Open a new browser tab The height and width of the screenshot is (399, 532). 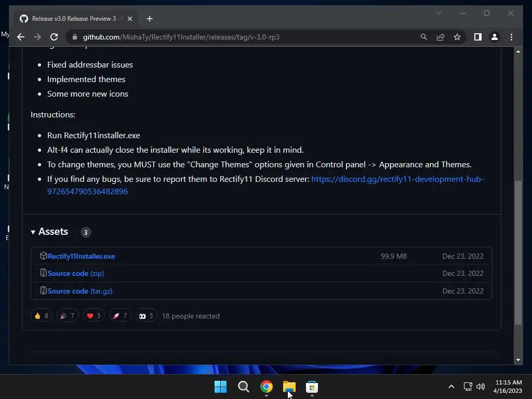coord(149,19)
